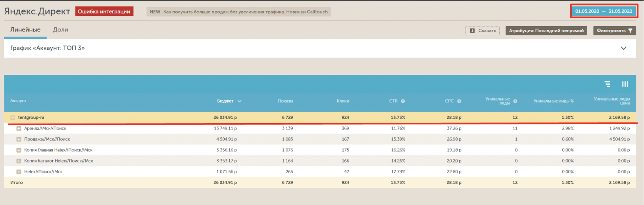Click the unique leads percent 2.98%
644x205 pixels.
(x=568, y=128)
